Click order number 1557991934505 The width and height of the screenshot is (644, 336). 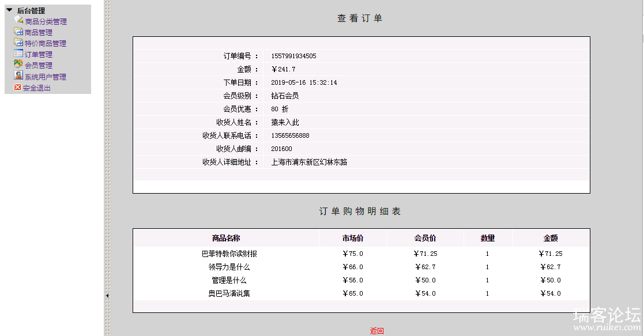click(293, 56)
